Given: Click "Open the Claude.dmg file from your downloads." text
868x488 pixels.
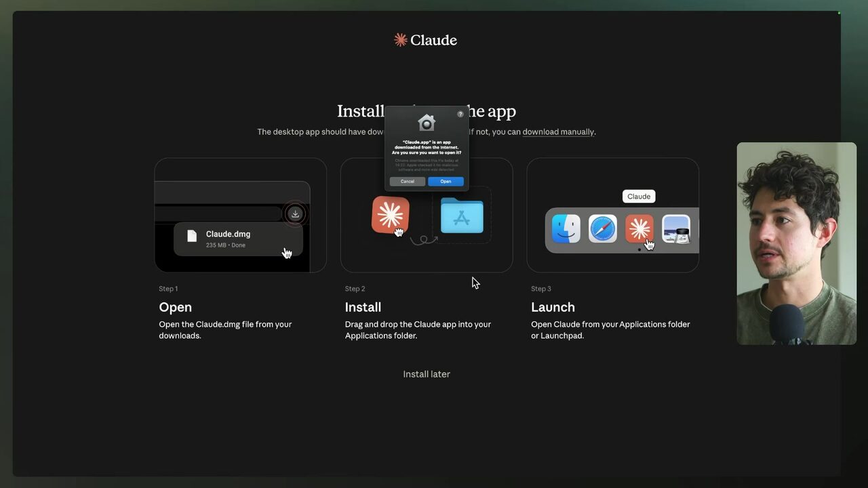Looking at the screenshot, I should pos(225,330).
